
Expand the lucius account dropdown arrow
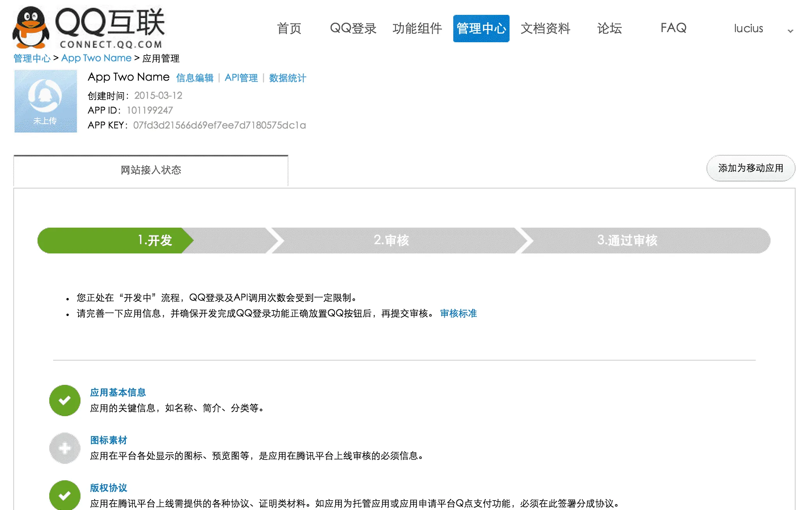tap(790, 31)
